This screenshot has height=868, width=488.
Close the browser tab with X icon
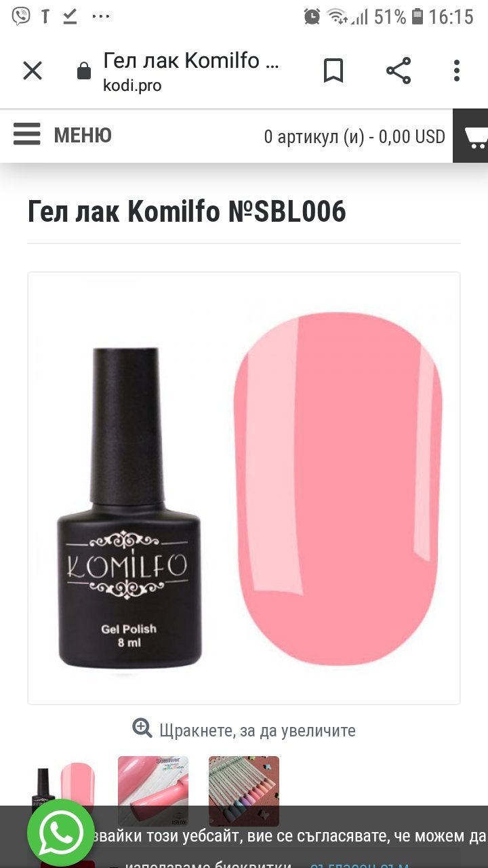click(33, 71)
